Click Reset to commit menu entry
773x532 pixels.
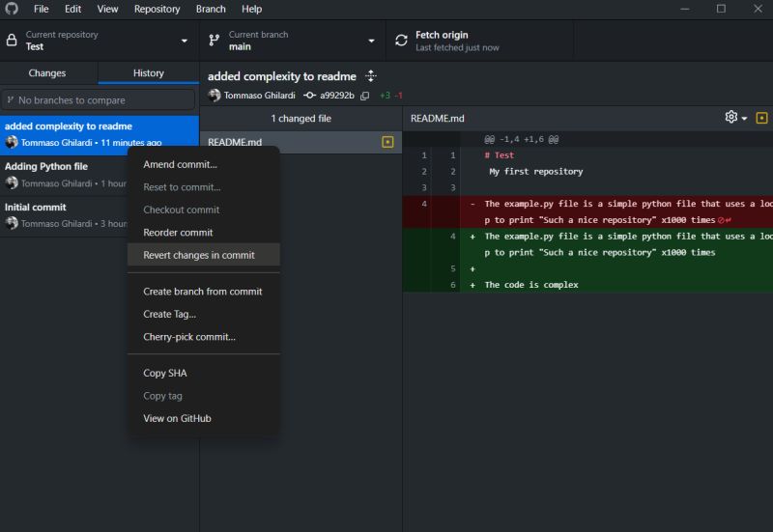pos(204,187)
